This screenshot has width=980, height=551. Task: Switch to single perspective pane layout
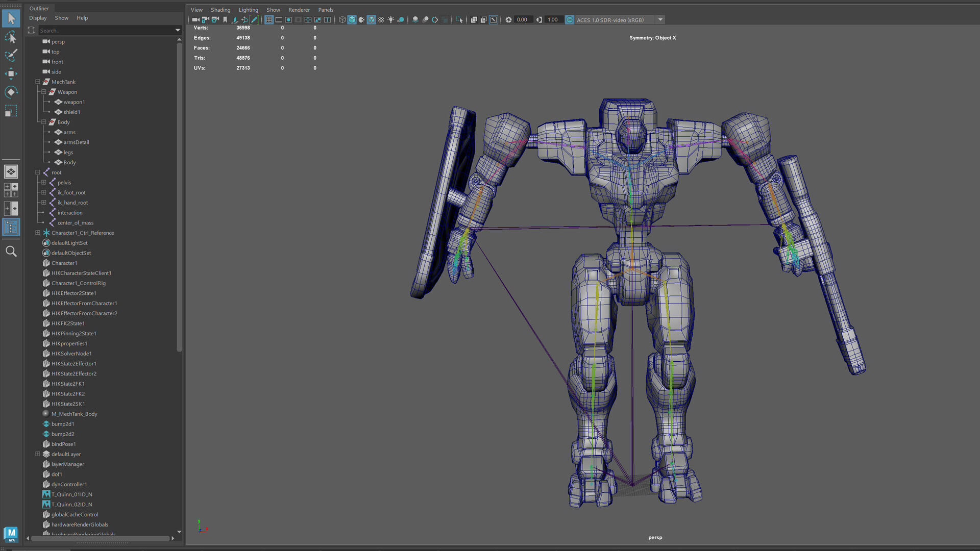tap(11, 172)
